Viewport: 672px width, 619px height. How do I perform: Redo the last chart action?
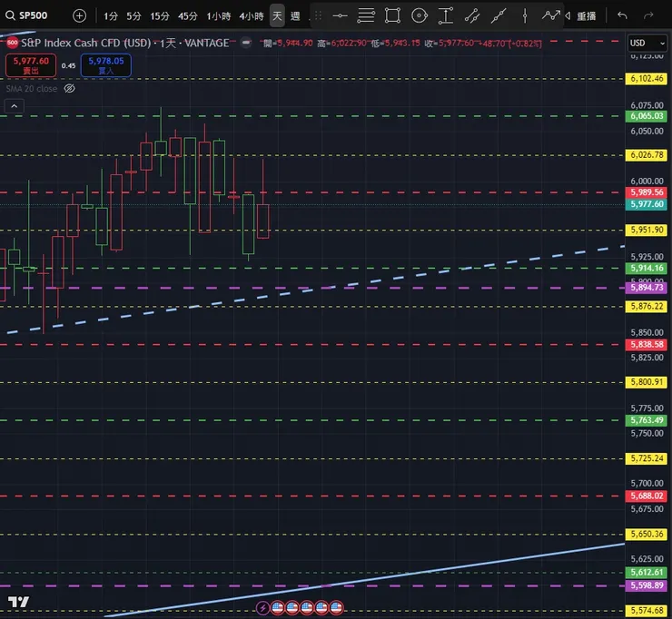[649, 15]
